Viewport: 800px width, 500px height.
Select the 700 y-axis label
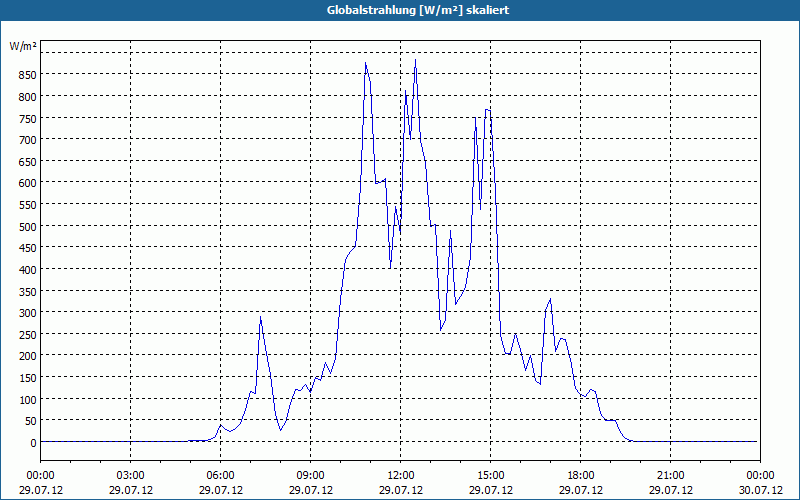coord(28,140)
